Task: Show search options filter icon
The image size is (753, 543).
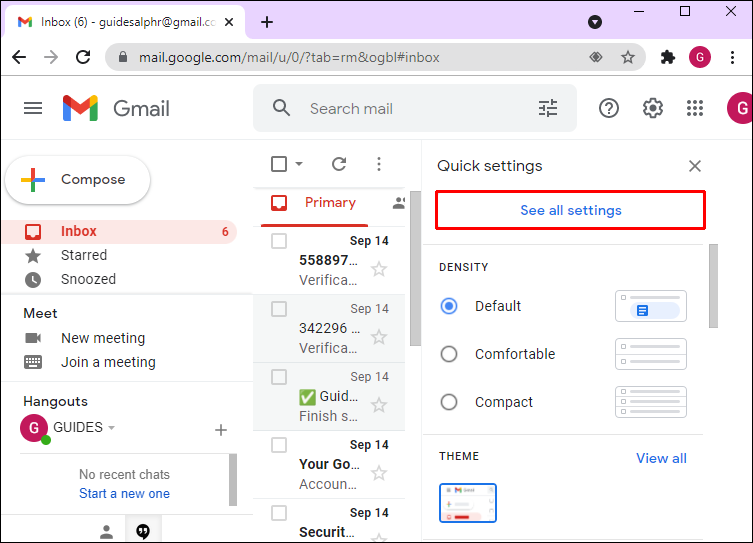Action: pos(547,109)
